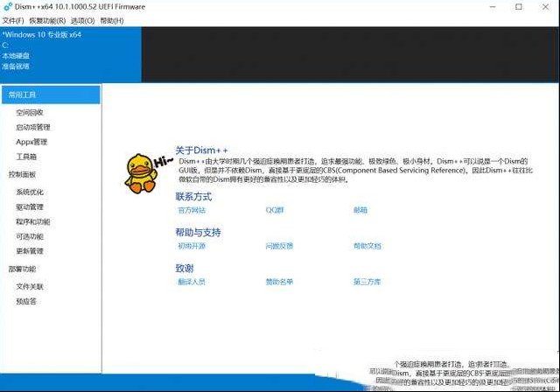The image size is (560, 392).
Task: Close the Dism++ window
Action: [545, 7]
